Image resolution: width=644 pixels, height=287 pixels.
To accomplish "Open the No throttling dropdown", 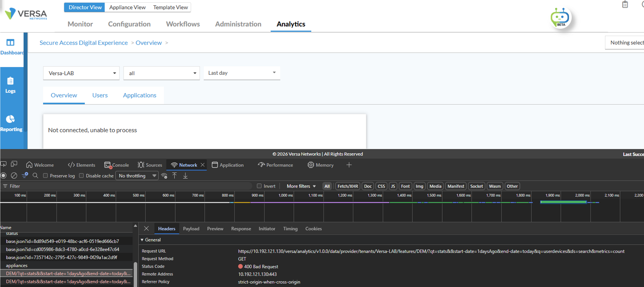I will tap(137, 176).
